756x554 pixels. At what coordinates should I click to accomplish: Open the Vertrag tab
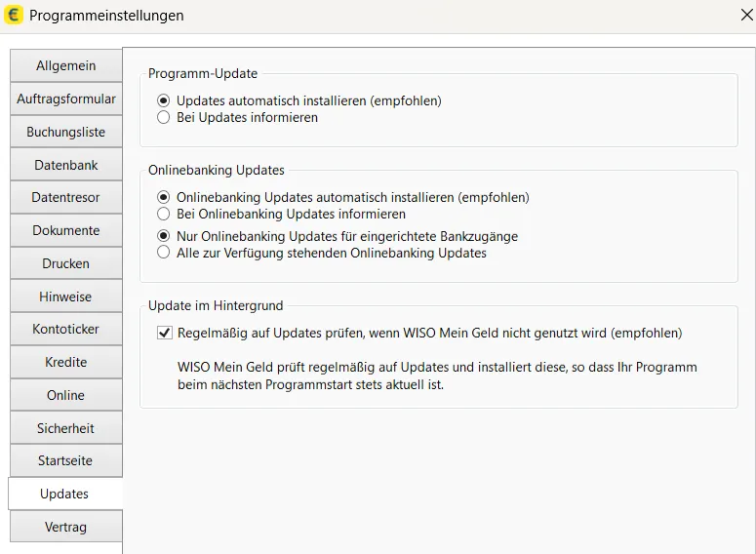65,527
